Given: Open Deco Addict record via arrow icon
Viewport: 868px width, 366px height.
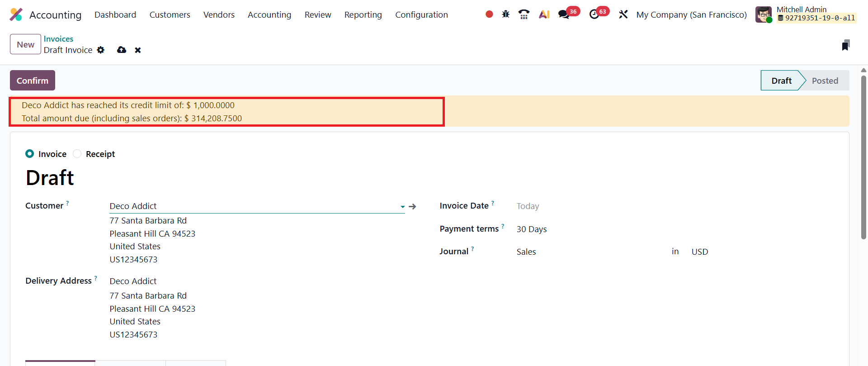Looking at the screenshot, I should (412, 206).
